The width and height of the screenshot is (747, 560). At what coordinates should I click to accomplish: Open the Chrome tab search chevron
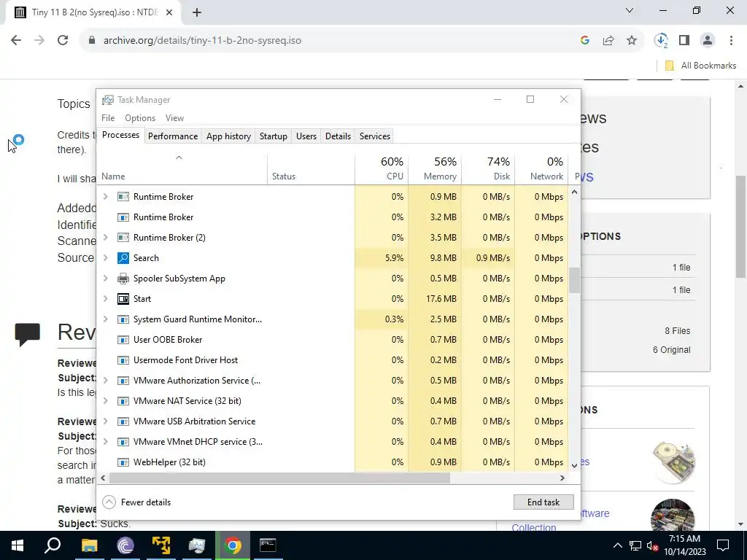coord(630,10)
